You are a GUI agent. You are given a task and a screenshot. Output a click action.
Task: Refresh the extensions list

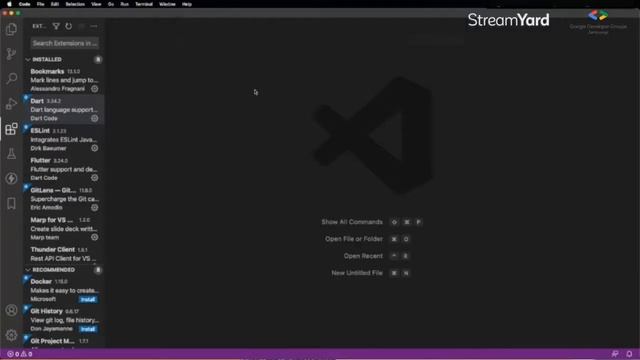tap(69, 26)
